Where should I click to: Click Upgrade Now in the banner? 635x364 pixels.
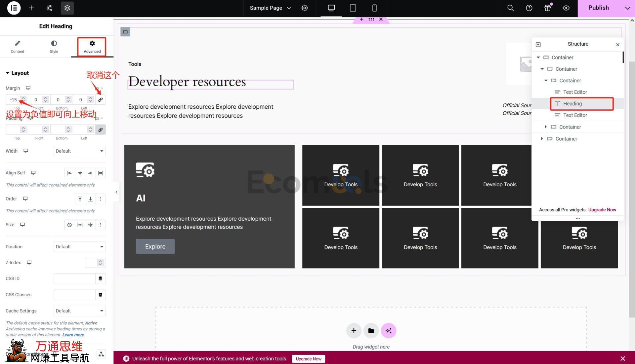tap(308, 359)
